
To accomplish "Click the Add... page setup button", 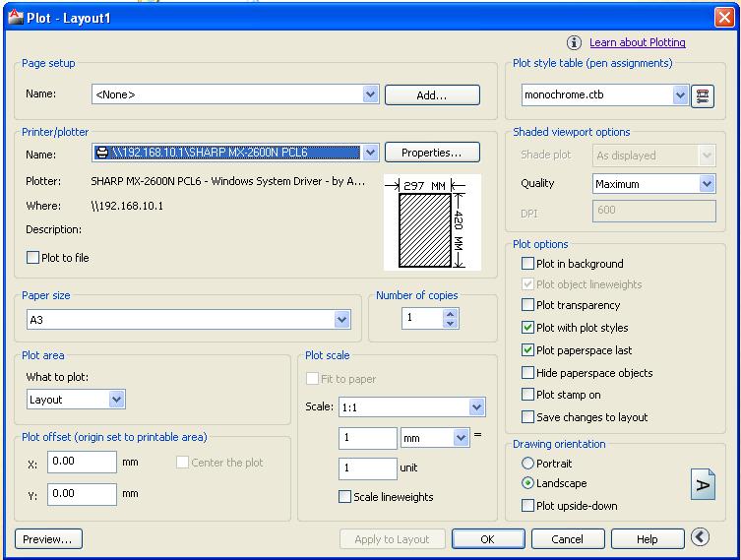I will (x=432, y=95).
